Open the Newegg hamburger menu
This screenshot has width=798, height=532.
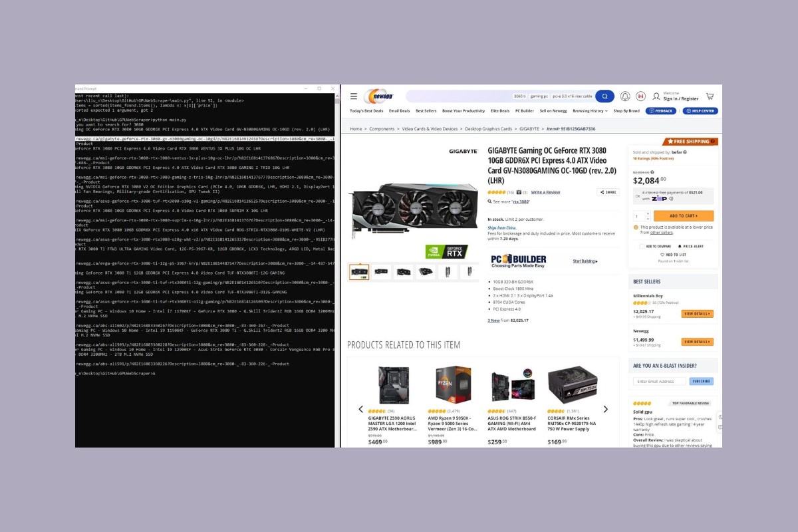354,96
